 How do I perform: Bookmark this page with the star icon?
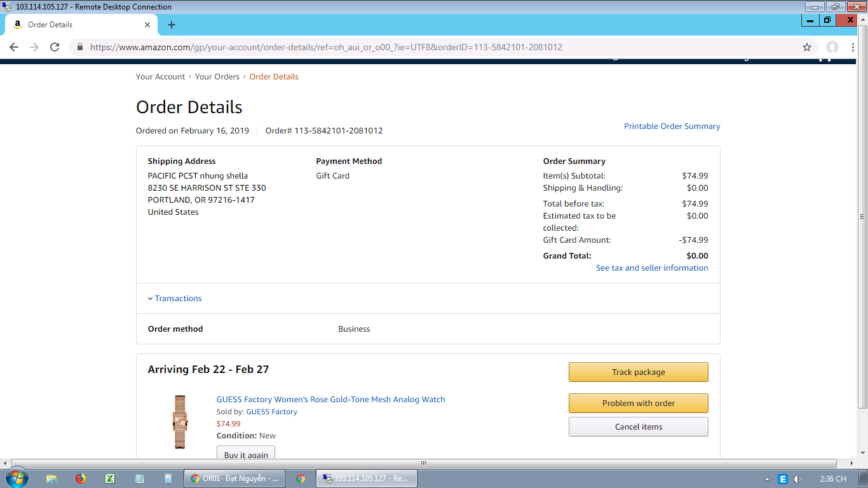(807, 47)
